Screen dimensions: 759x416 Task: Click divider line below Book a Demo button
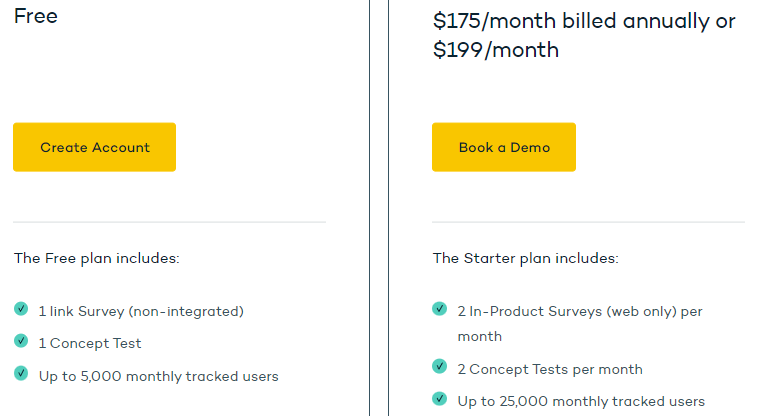588,222
